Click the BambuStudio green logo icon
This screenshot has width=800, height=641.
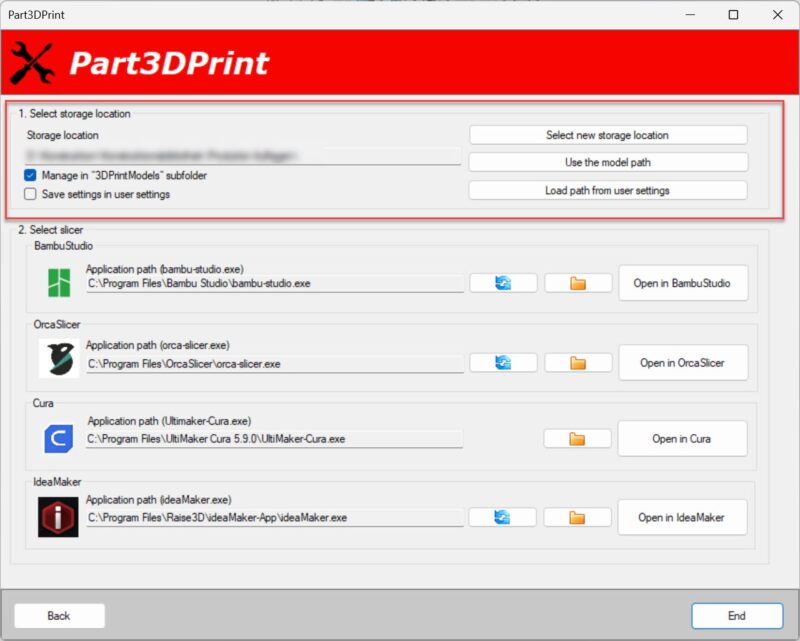[59, 283]
